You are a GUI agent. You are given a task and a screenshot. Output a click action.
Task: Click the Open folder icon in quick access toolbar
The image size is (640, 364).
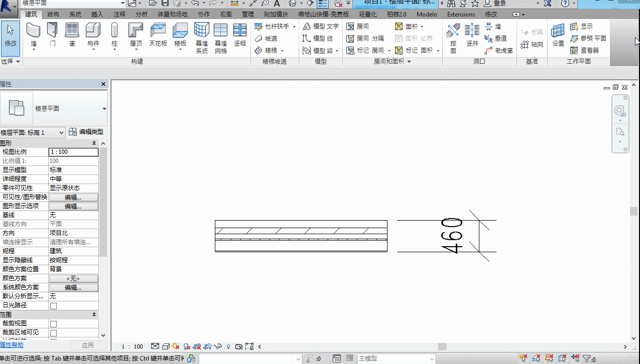[154, 3]
